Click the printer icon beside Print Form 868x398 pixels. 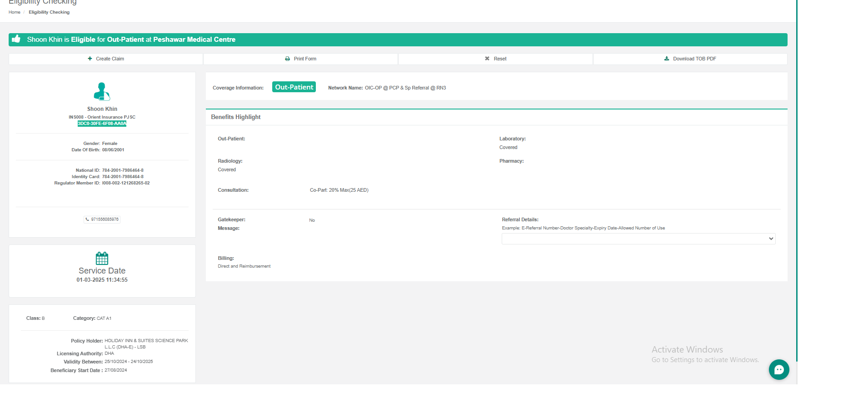287,59
